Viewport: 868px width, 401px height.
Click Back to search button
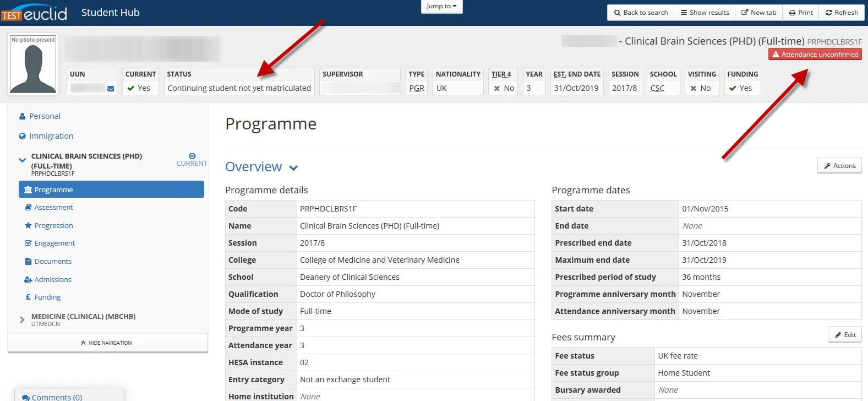tap(641, 13)
